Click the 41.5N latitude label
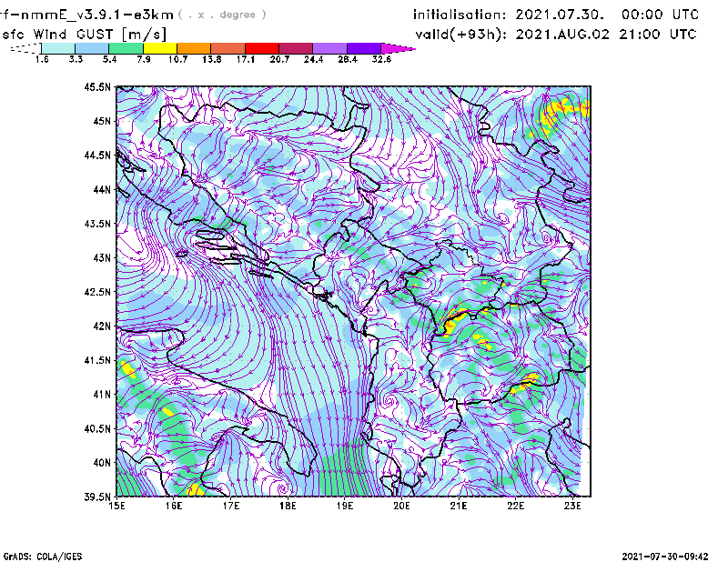This screenshot has width=728, height=562. click(x=97, y=360)
